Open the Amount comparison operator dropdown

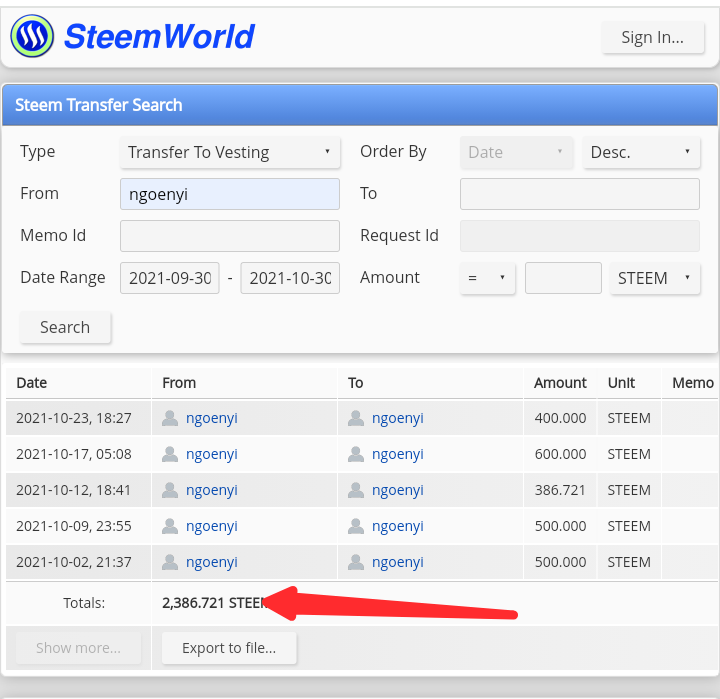tap(487, 278)
